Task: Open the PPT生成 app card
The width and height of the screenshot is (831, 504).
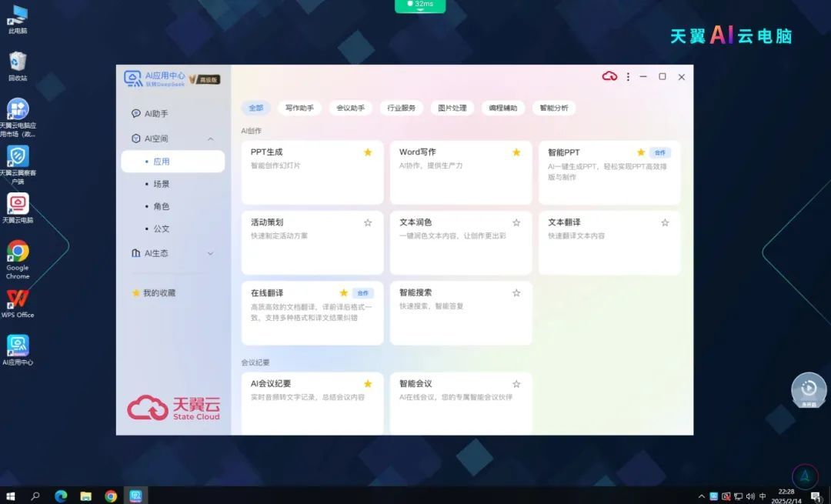Action: click(x=312, y=172)
